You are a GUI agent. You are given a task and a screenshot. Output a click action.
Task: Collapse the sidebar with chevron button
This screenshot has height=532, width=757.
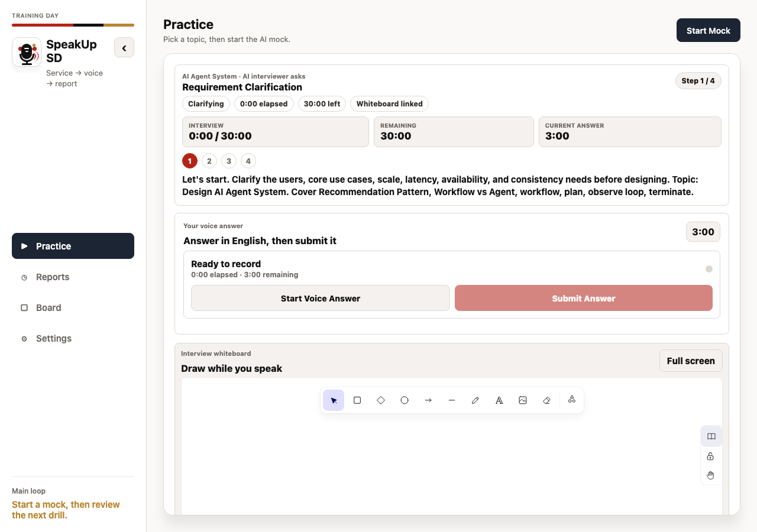pyautogui.click(x=124, y=48)
